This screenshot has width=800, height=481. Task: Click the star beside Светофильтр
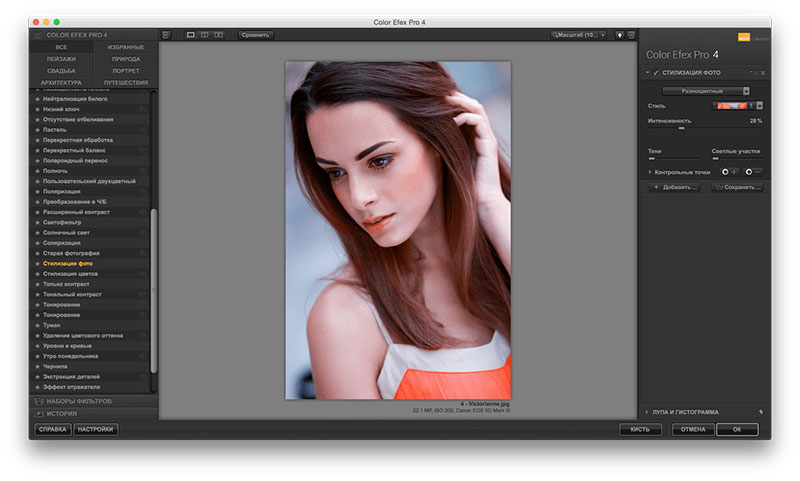pyautogui.click(x=37, y=222)
